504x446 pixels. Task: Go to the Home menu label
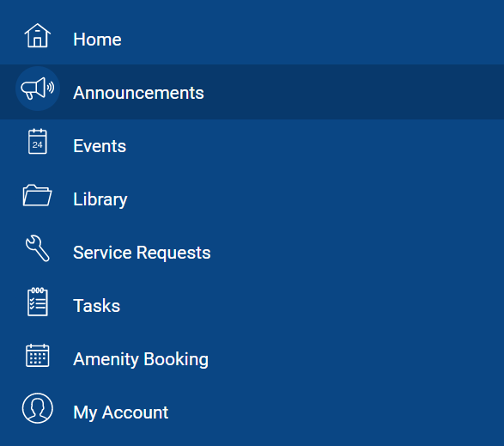coord(97,40)
